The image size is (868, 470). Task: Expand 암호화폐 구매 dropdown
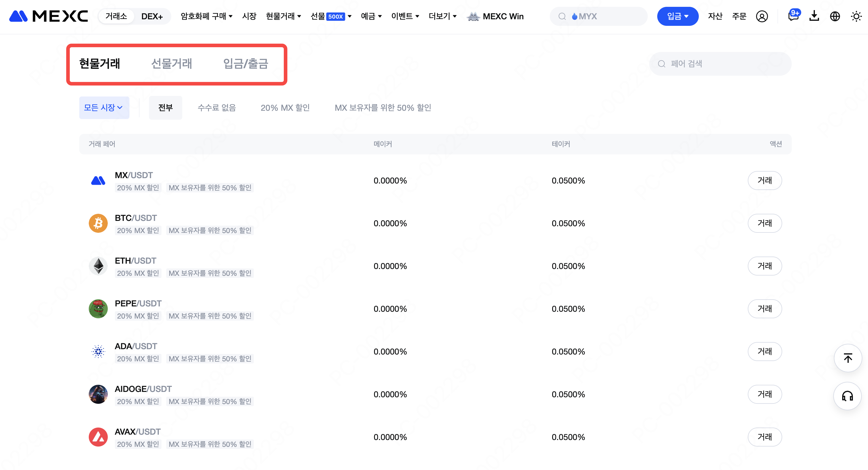[x=207, y=16]
